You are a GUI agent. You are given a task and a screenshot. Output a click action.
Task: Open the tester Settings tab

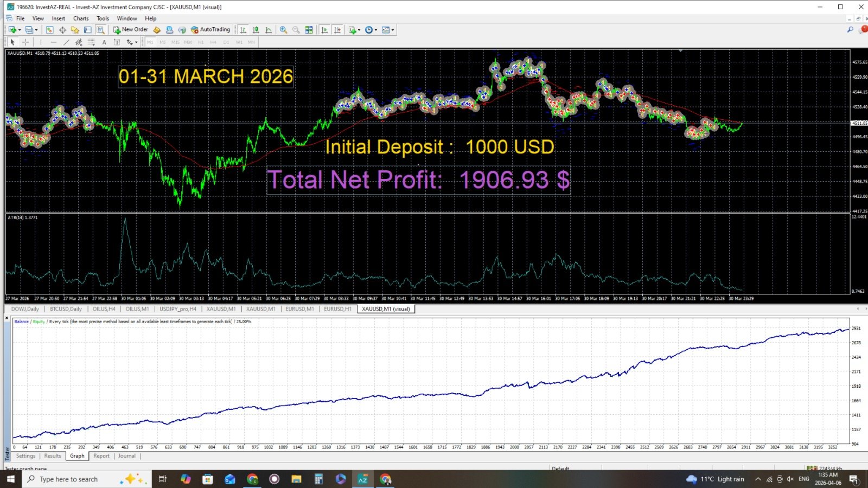tap(25, 456)
